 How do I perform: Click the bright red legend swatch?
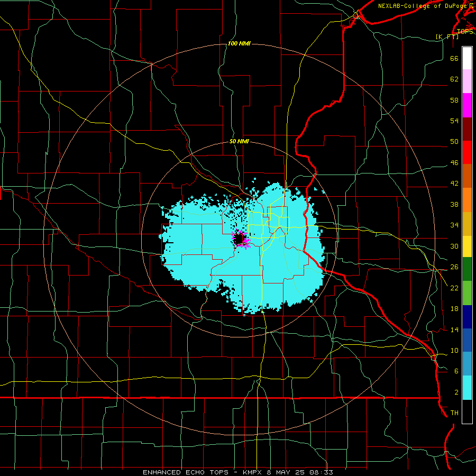point(467,152)
